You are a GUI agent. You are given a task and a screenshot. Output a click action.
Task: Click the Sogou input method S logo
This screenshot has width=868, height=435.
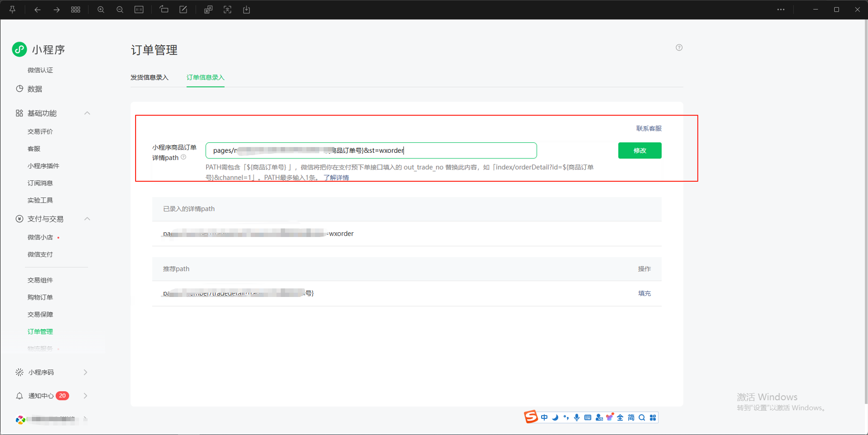[531, 417]
